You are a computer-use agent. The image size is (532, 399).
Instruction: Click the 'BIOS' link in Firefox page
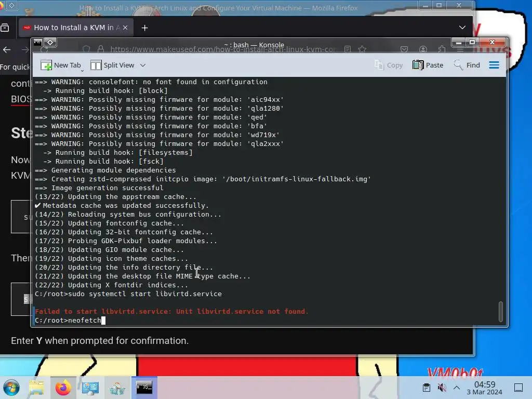(21, 99)
